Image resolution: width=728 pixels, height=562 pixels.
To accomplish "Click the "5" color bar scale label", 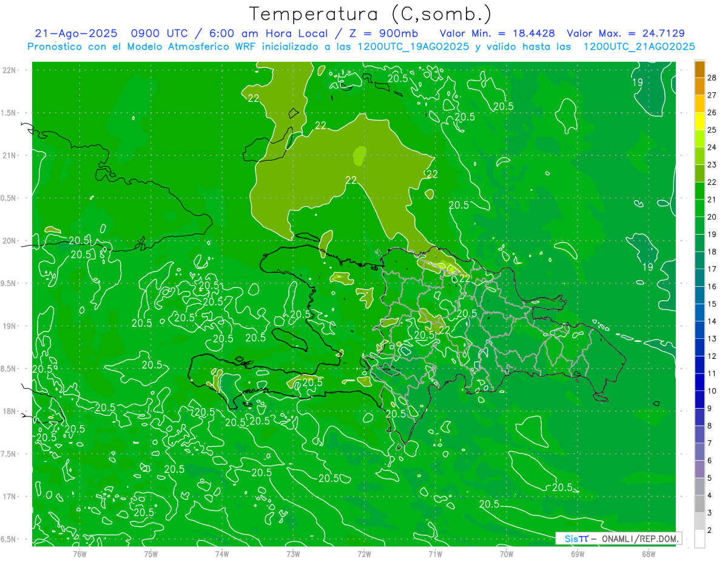I will (710, 478).
